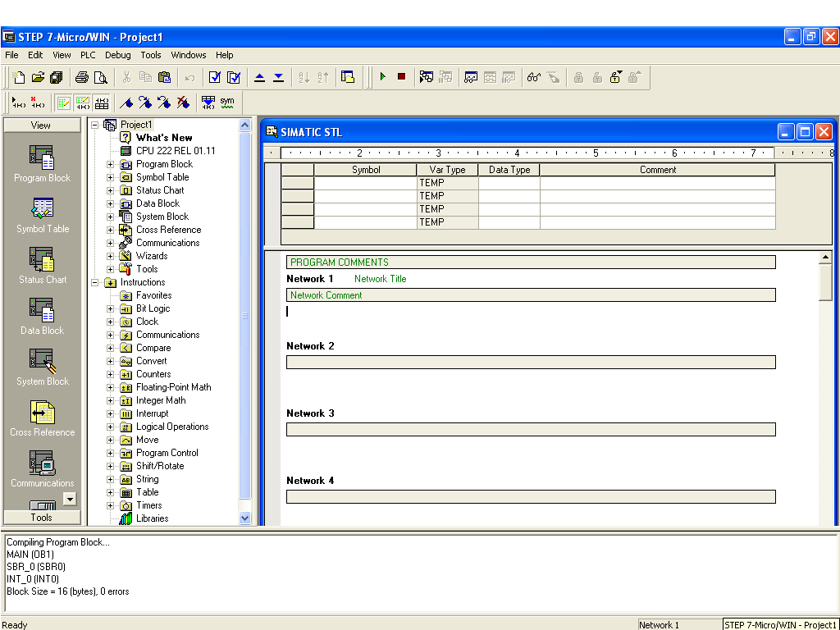Screen dimensions: 840x630
Task: Collapse the Instructions tree node
Action: pos(95,282)
